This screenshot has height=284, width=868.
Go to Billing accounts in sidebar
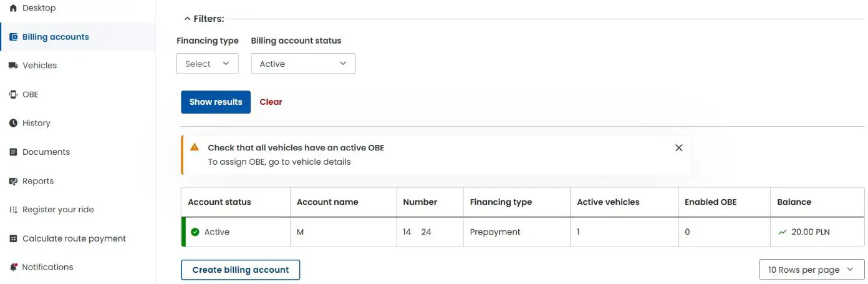pos(55,37)
